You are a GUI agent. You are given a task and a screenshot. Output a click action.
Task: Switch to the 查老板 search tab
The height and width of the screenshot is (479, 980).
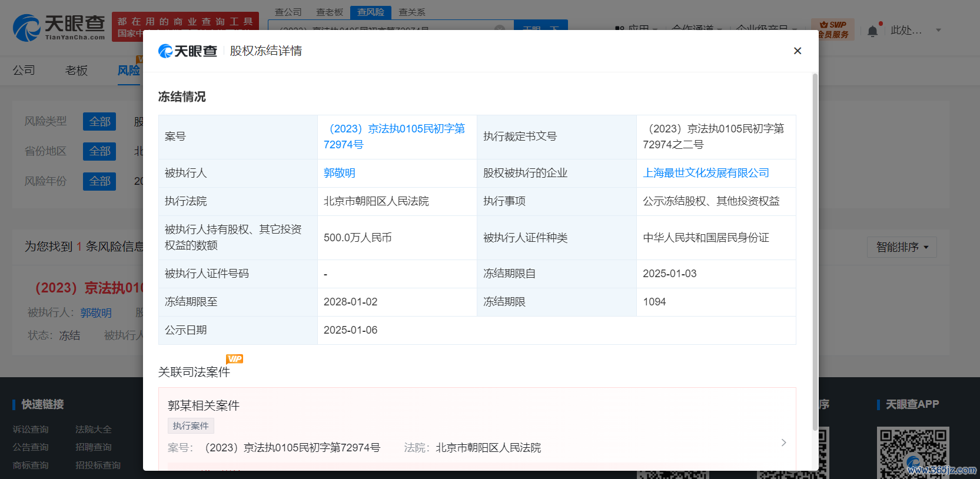[x=330, y=12]
